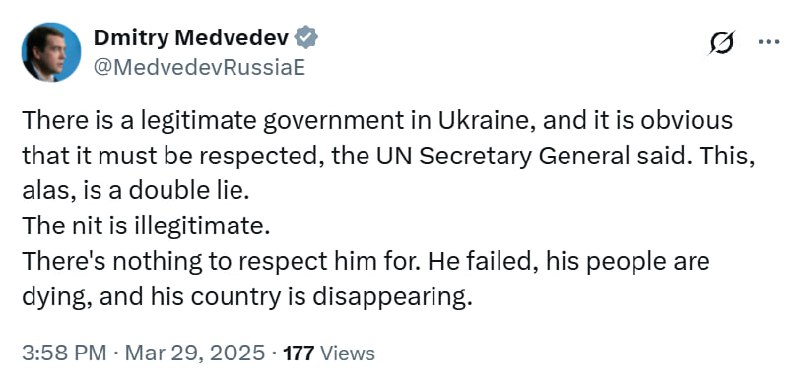Click the line 'The nit is illegitimate.'

(146, 226)
